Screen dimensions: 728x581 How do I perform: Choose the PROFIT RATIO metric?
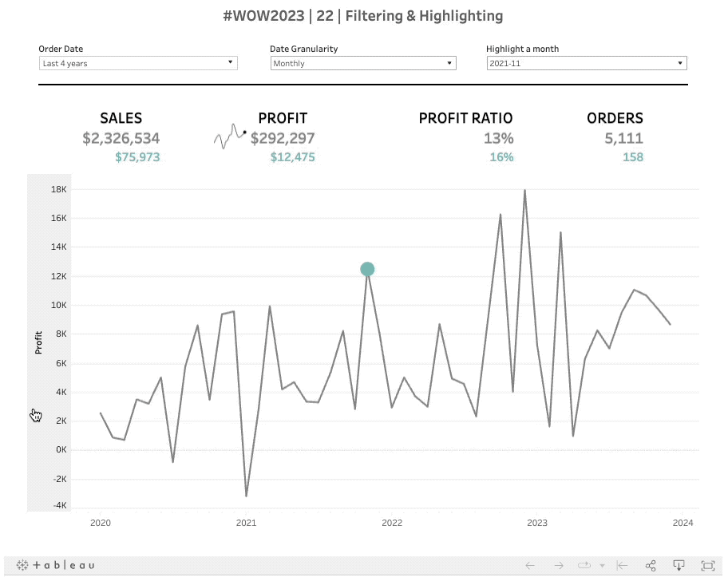point(465,118)
